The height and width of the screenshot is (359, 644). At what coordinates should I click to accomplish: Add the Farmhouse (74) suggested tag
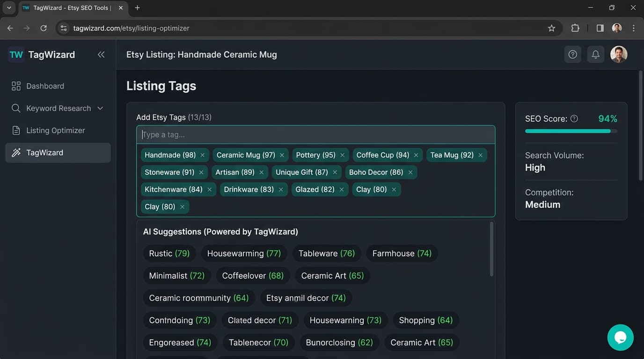coord(402,253)
